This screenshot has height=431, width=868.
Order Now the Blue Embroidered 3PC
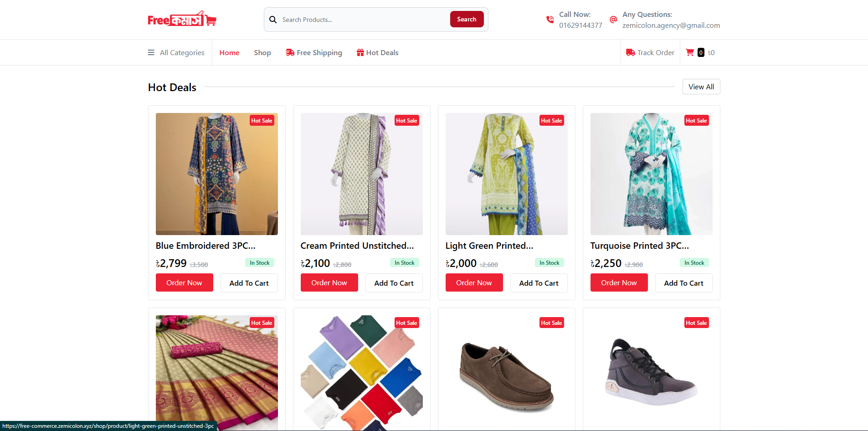[184, 282]
